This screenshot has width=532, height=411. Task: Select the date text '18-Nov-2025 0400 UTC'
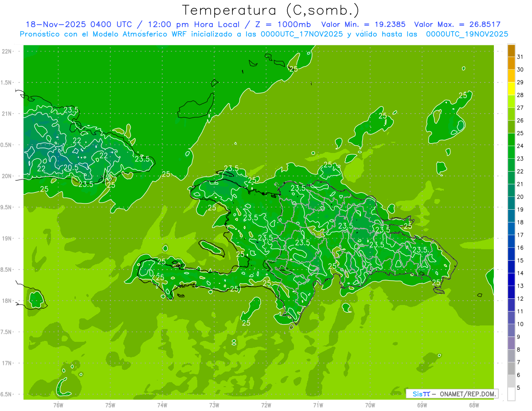78,24
